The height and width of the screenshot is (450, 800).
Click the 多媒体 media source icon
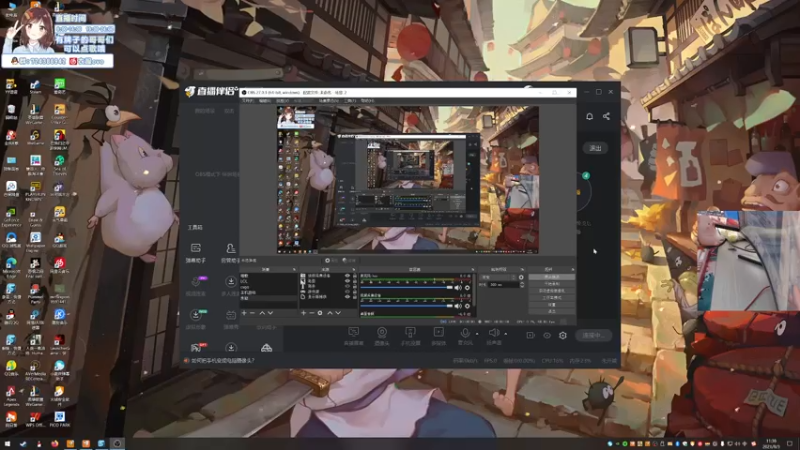[438, 332]
